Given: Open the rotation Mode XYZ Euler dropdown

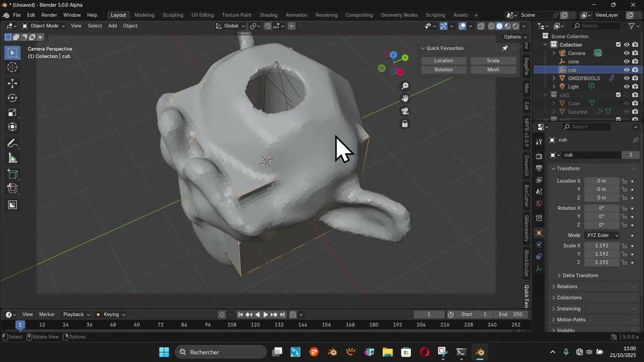Looking at the screenshot, I should tap(602, 235).
